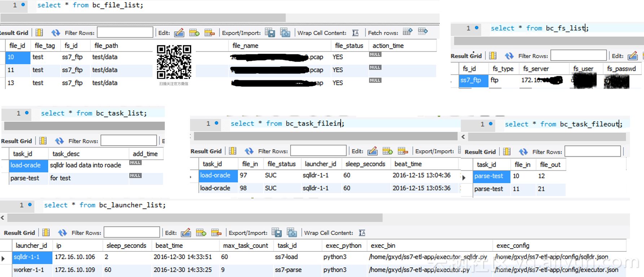Click insert row icon in bc_launcher_list toolbar
The height and width of the screenshot is (277, 644).
point(201,233)
